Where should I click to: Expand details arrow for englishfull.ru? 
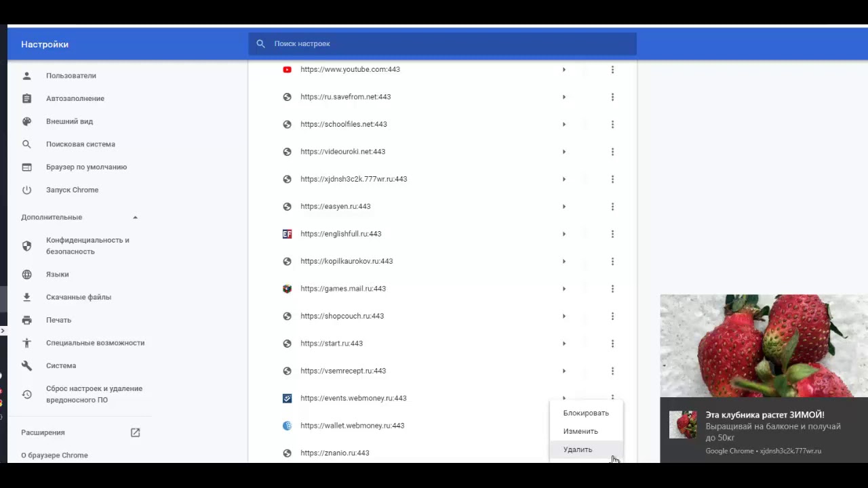564,234
